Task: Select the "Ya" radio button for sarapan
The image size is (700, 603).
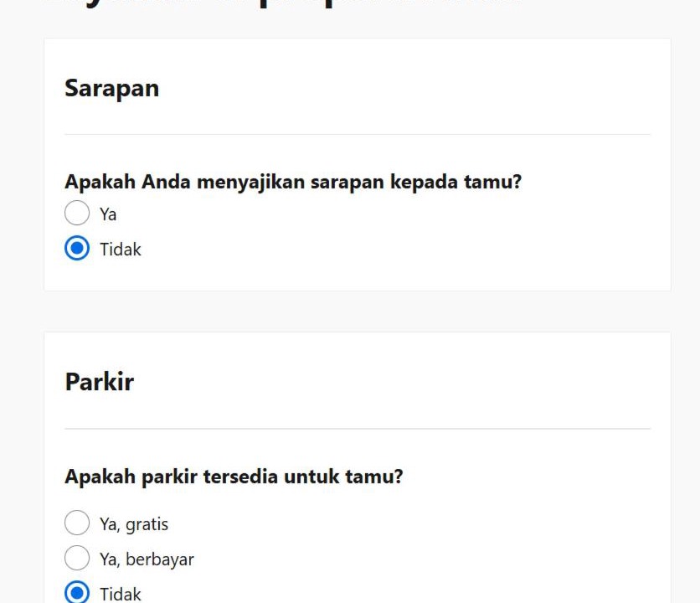Action: click(x=77, y=214)
